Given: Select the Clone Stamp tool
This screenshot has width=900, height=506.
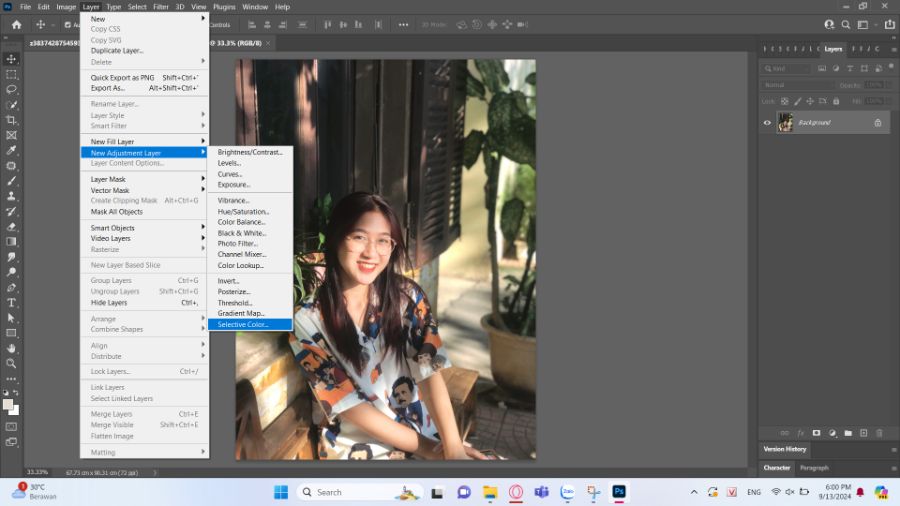Looking at the screenshot, I should pos(11,196).
